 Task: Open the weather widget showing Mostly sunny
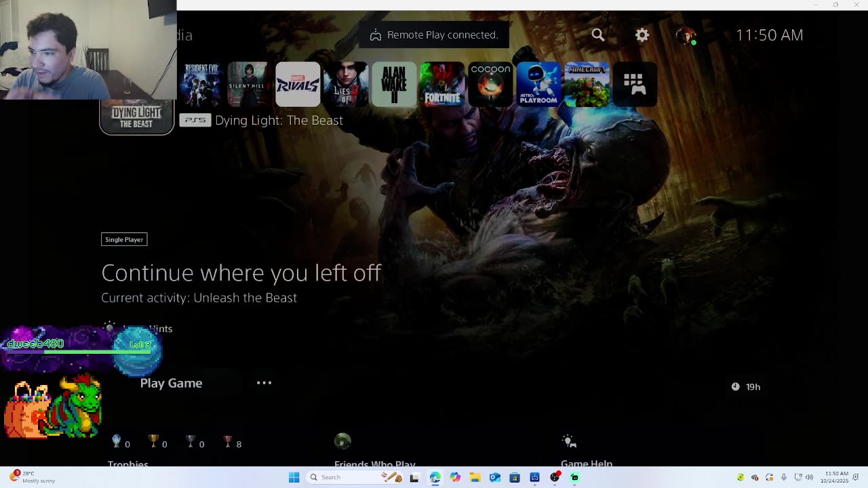pyautogui.click(x=33, y=477)
